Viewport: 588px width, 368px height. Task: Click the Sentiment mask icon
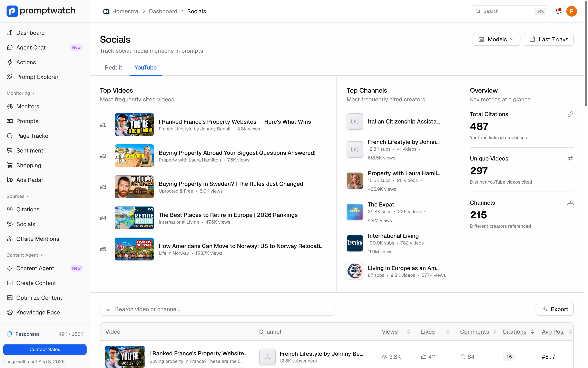coord(10,150)
